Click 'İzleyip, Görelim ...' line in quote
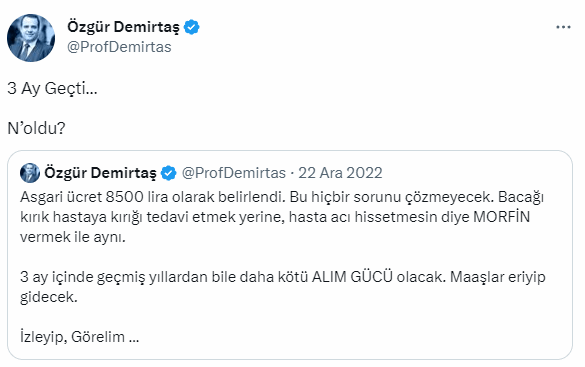The width and height of the screenshot is (585, 367). tap(79, 337)
